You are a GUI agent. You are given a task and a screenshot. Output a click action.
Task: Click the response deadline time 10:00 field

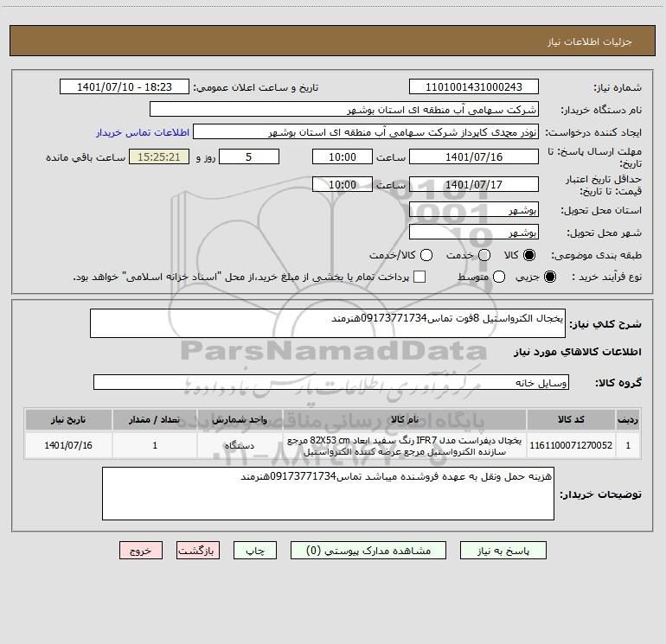(x=343, y=156)
